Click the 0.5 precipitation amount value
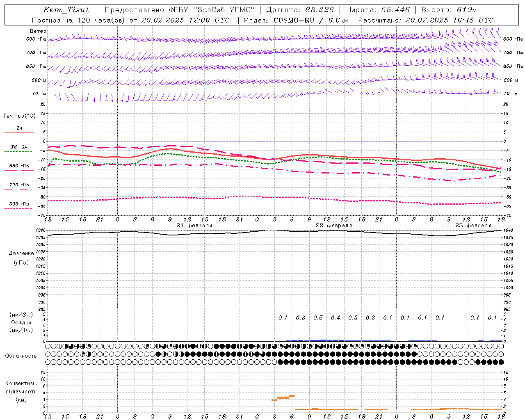This screenshot has height=420, width=525. pos(318,317)
